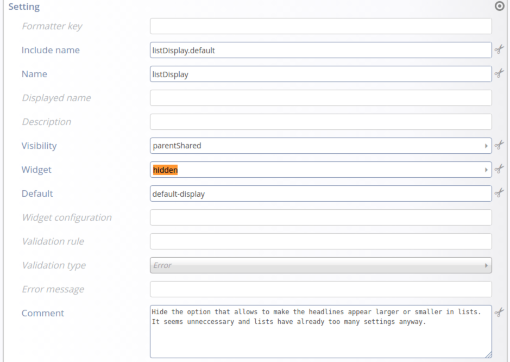The height and width of the screenshot is (362, 510).
Task: Click the empty Displayed name field
Action: [321, 98]
